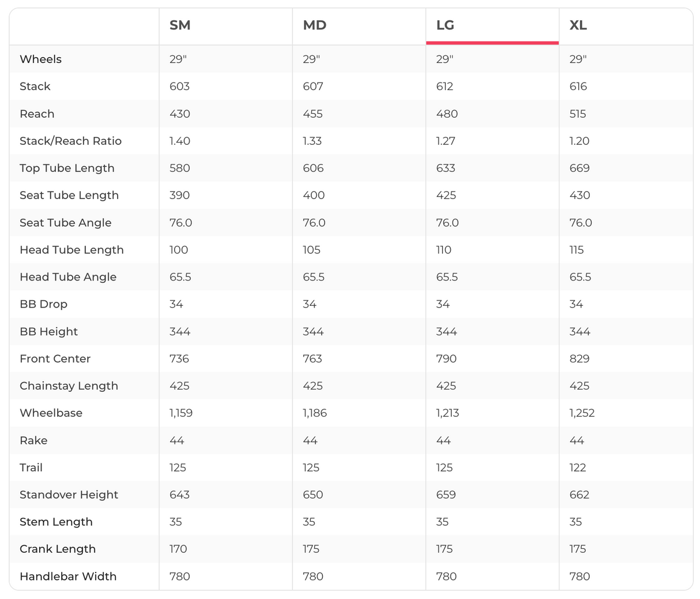Click the LG Front Center value 790
This screenshot has height=599, width=700.
pos(446,359)
